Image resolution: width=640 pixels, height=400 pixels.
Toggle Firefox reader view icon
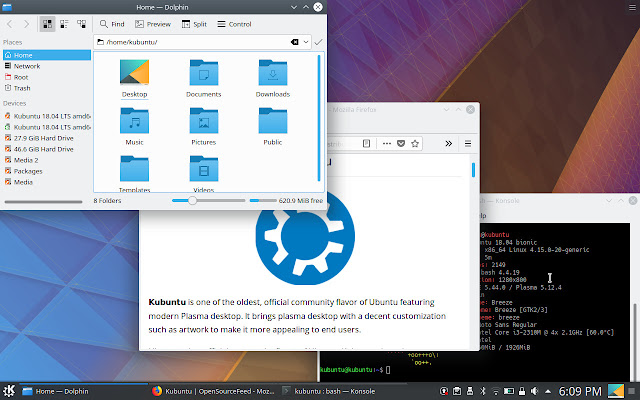[x=367, y=143]
